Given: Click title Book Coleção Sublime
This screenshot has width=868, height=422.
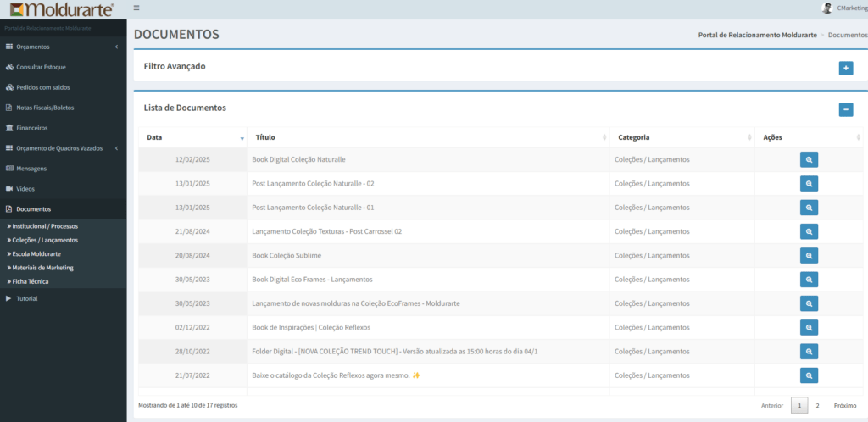Looking at the screenshot, I should 287,256.
